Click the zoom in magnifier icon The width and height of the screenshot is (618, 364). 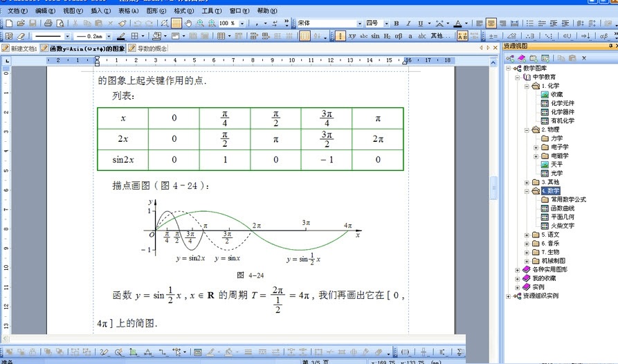pyautogui.click(x=200, y=24)
